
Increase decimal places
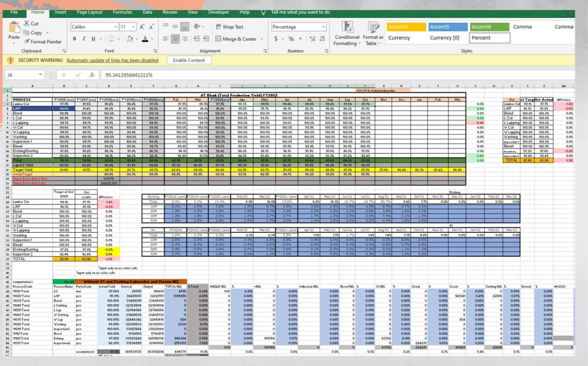click(312, 39)
